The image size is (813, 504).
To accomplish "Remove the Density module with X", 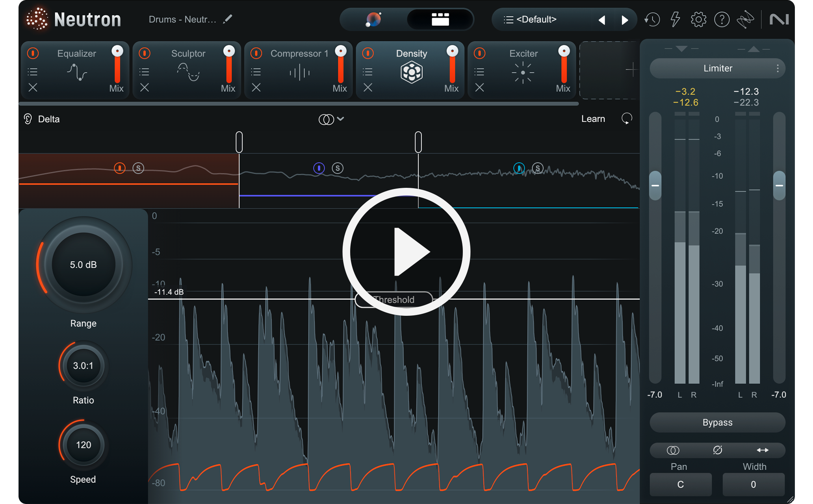I will (368, 87).
